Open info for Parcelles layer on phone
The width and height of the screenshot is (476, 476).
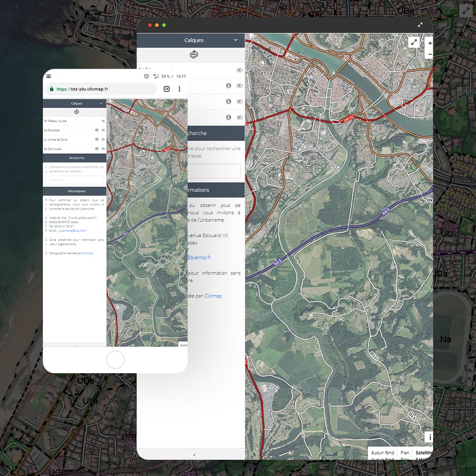point(97,130)
